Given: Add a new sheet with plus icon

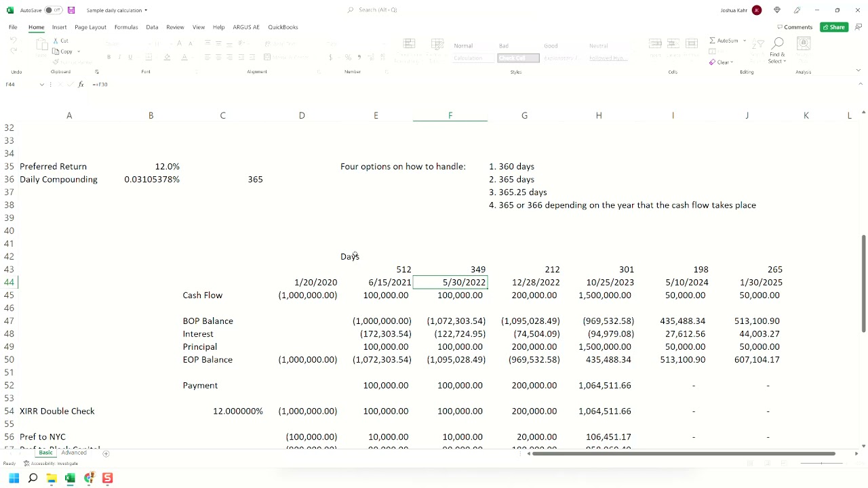Looking at the screenshot, I should (106, 453).
